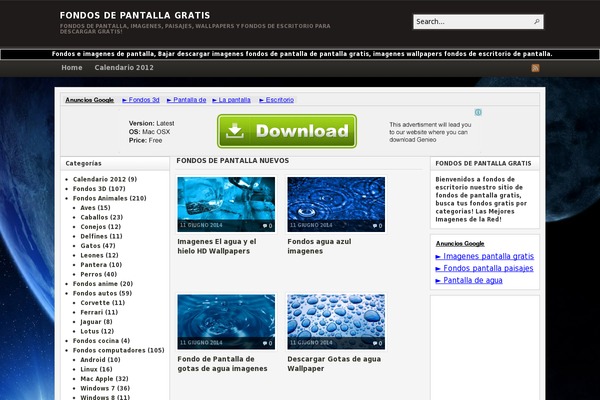The image size is (600, 400).
Task: Open Fondos 3D (107) category
Action: [99, 189]
